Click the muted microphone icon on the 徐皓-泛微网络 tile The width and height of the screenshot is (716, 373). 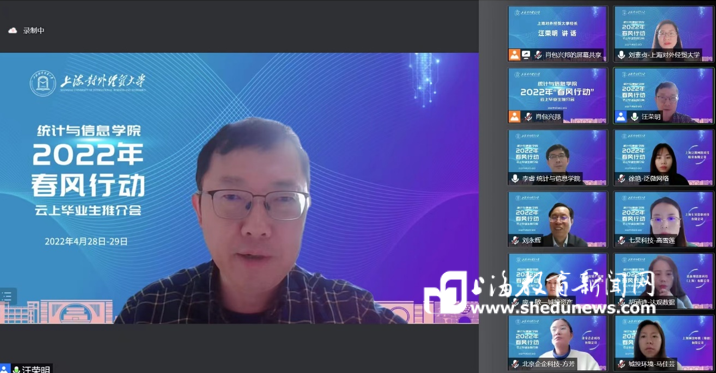point(621,179)
